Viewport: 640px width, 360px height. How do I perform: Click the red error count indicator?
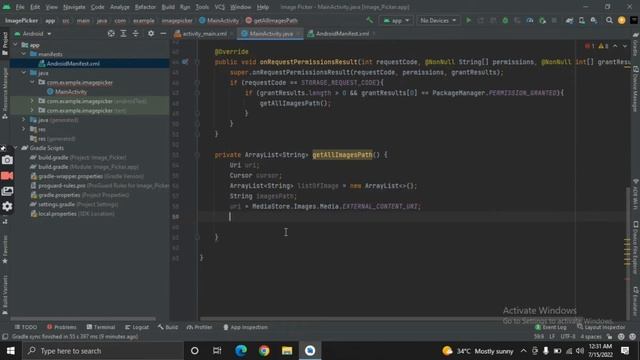[590, 46]
